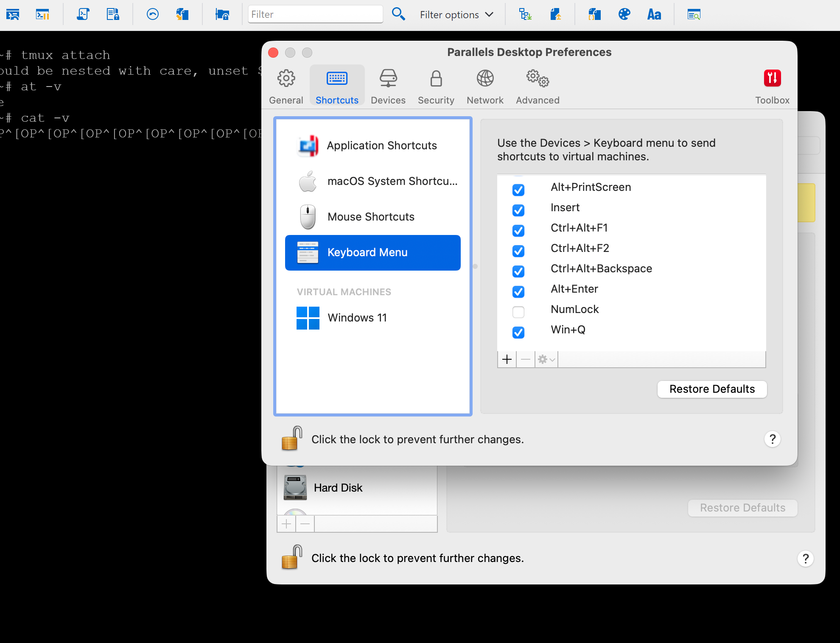Click the tree download toolbar icon
The height and width of the screenshot is (643, 840).
click(x=525, y=14)
